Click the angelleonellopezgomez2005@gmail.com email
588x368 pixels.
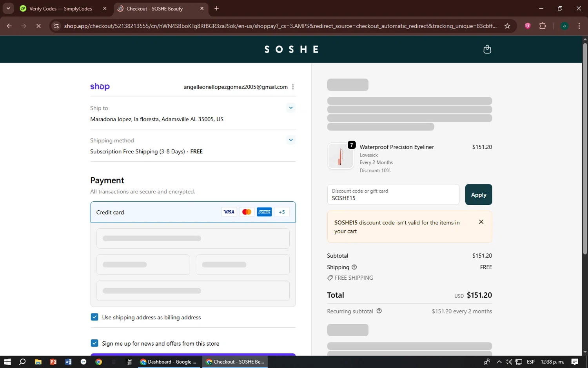coord(236,87)
